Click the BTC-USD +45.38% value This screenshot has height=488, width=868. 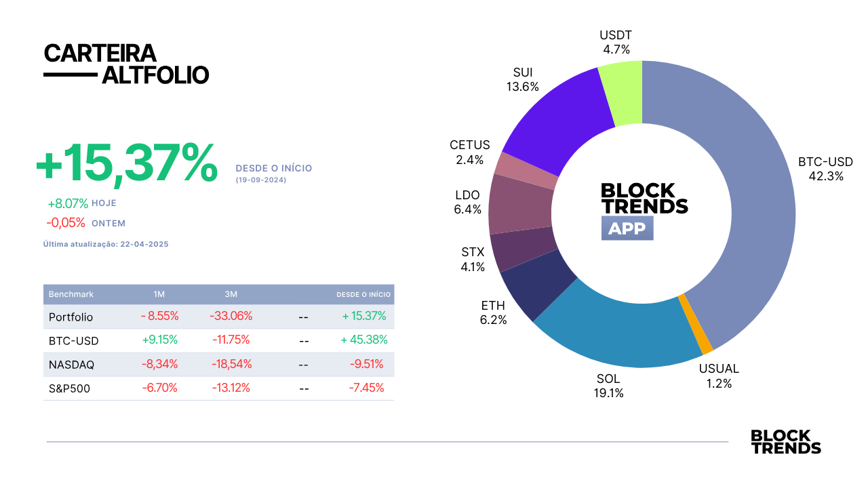364,340
